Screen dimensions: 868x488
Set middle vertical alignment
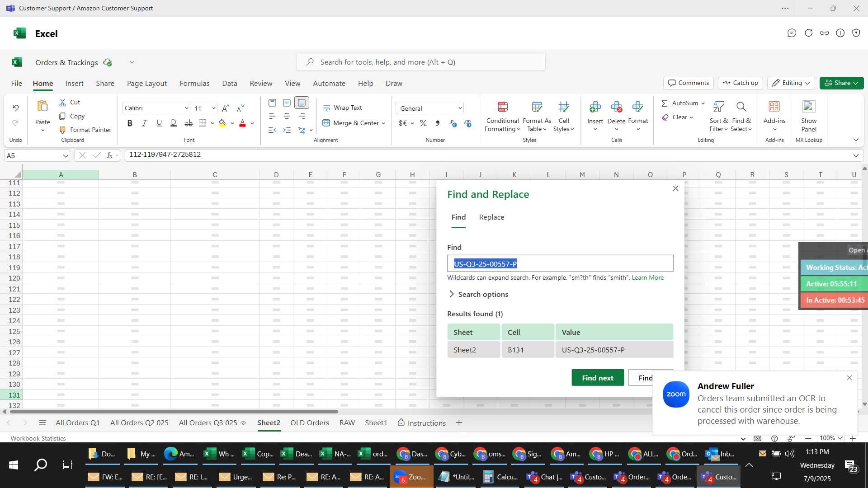coord(287,103)
